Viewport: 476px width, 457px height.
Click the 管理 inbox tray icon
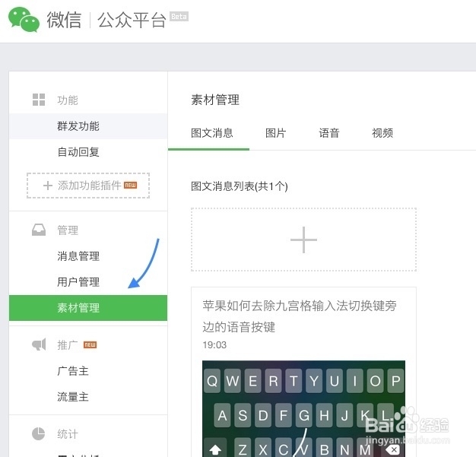39,230
